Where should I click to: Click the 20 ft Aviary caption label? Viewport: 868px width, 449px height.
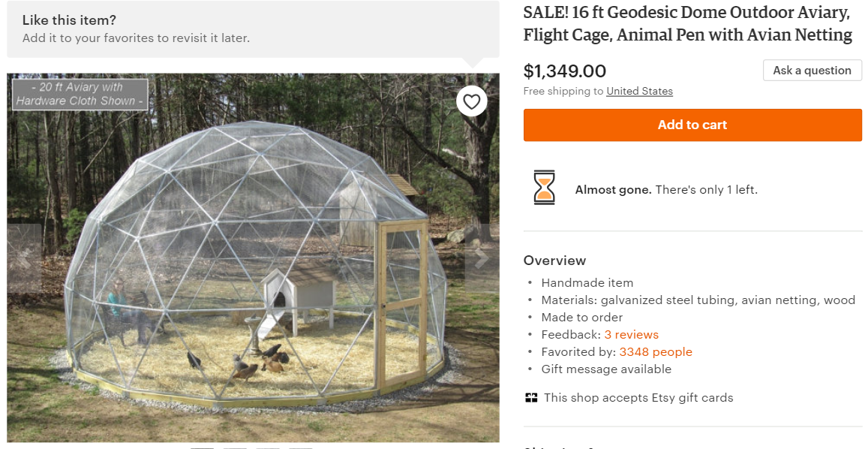click(x=80, y=95)
